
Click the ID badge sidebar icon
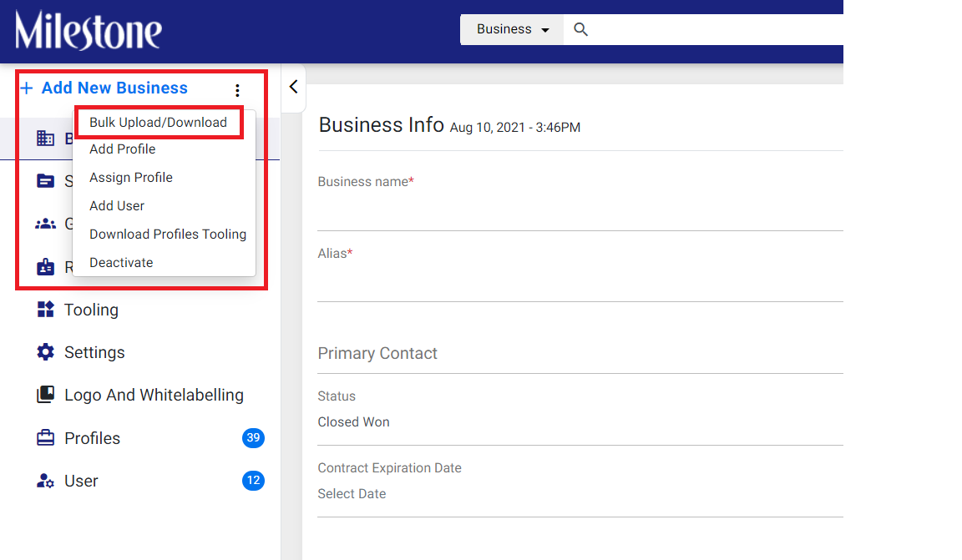[45, 267]
